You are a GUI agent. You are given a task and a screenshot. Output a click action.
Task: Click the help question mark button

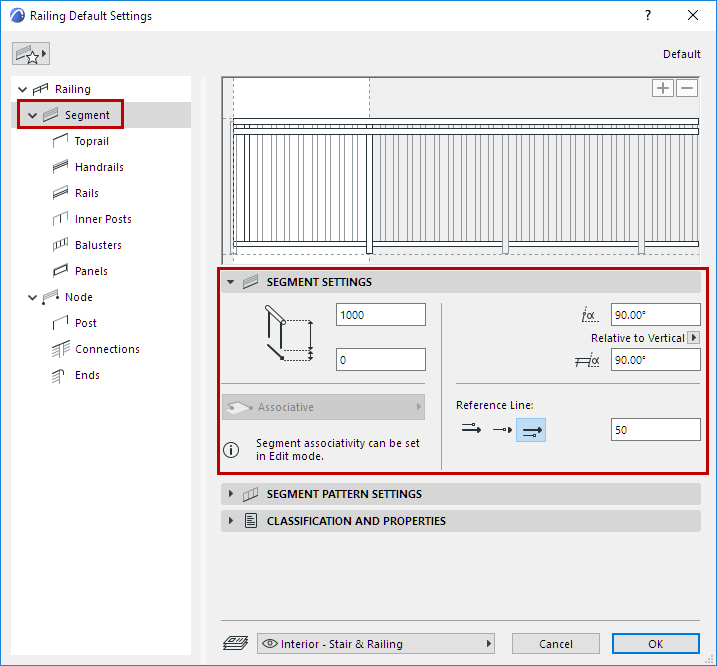[x=648, y=16]
